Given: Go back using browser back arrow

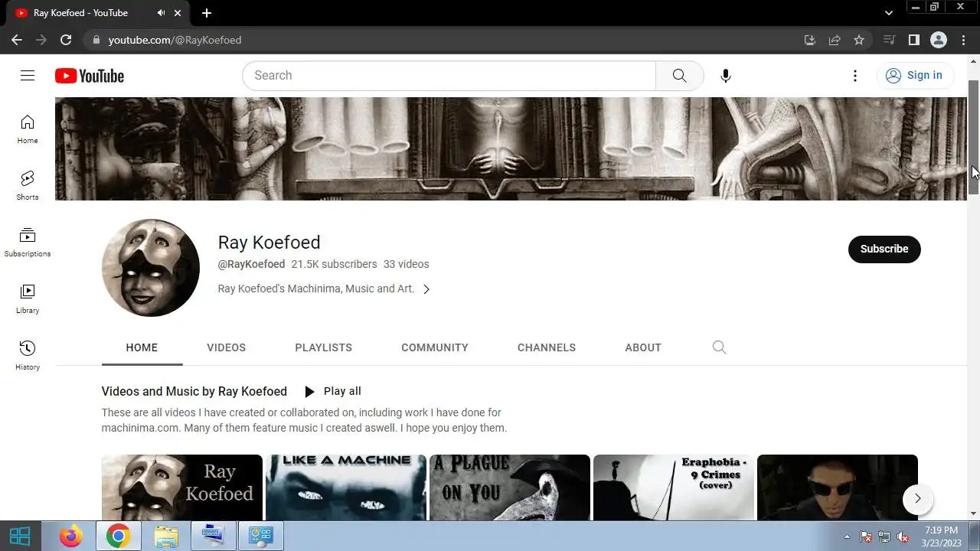Looking at the screenshot, I should (x=17, y=40).
